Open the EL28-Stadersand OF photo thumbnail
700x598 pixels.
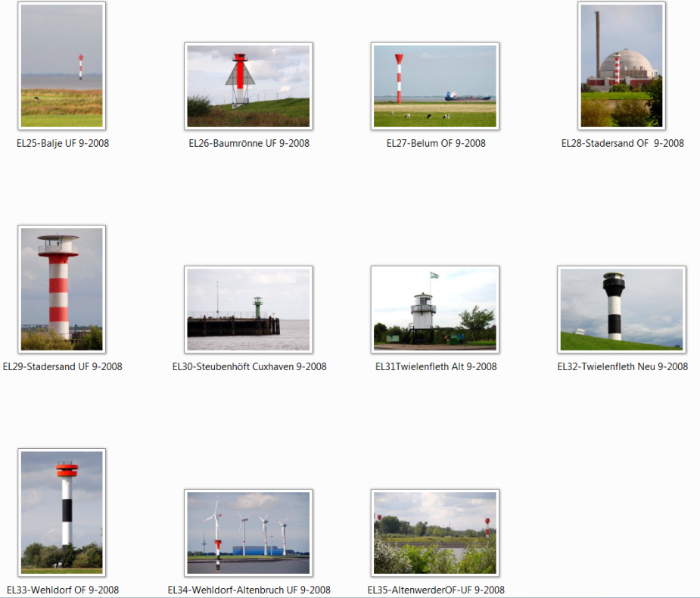click(x=621, y=66)
